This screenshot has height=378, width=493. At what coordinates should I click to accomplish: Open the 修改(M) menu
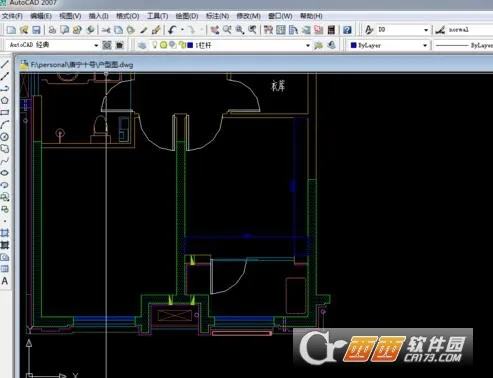tap(248, 16)
